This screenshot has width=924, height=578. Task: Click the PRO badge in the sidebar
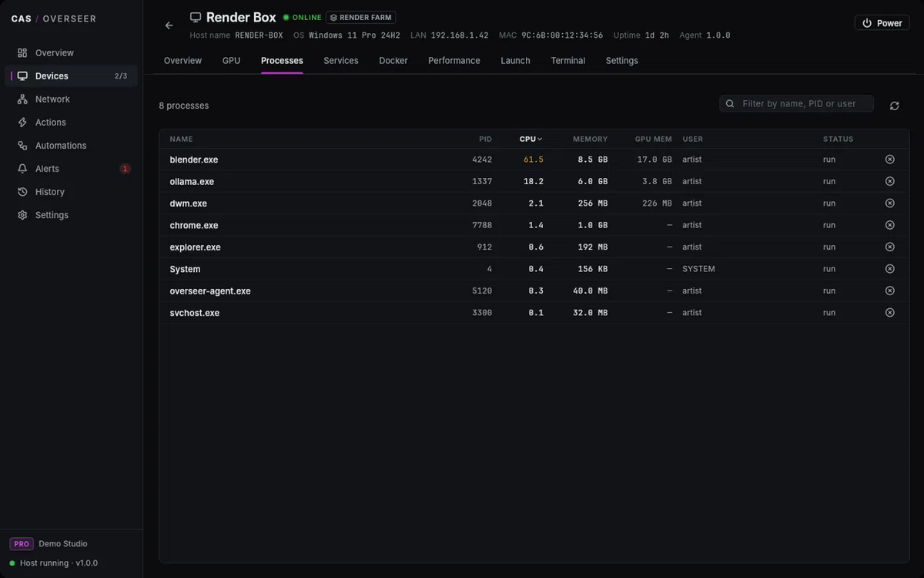point(22,544)
